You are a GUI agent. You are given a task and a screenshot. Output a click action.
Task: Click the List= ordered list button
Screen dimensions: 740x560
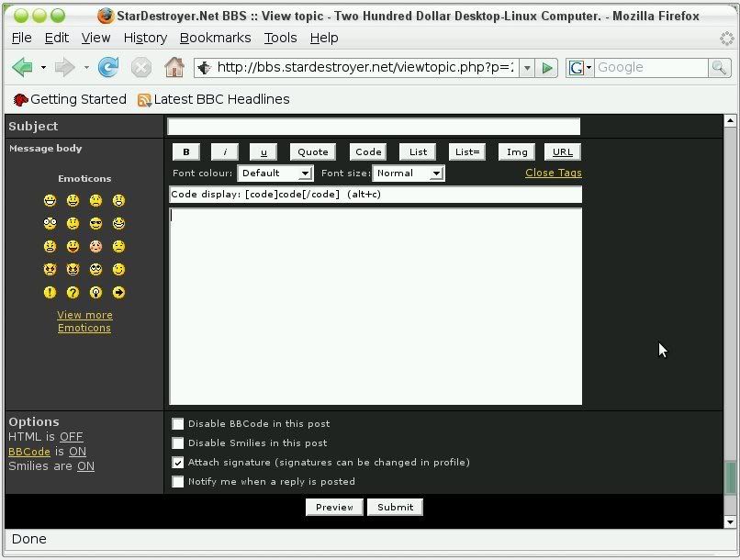(467, 151)
